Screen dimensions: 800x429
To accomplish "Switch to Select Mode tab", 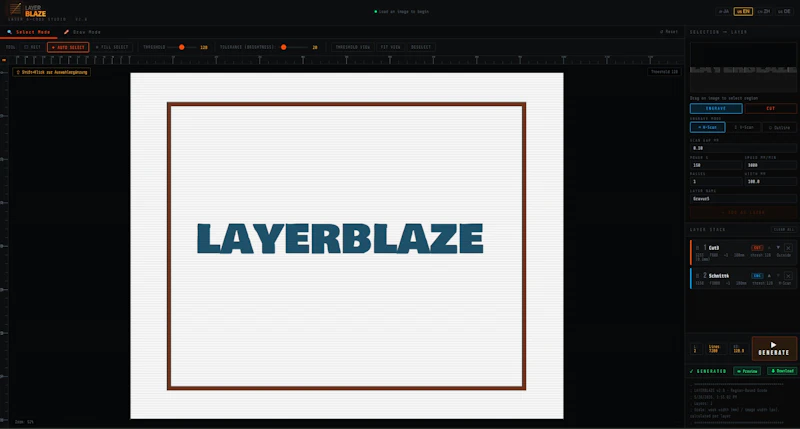I will pyautogui.click(x=29, y=32).
